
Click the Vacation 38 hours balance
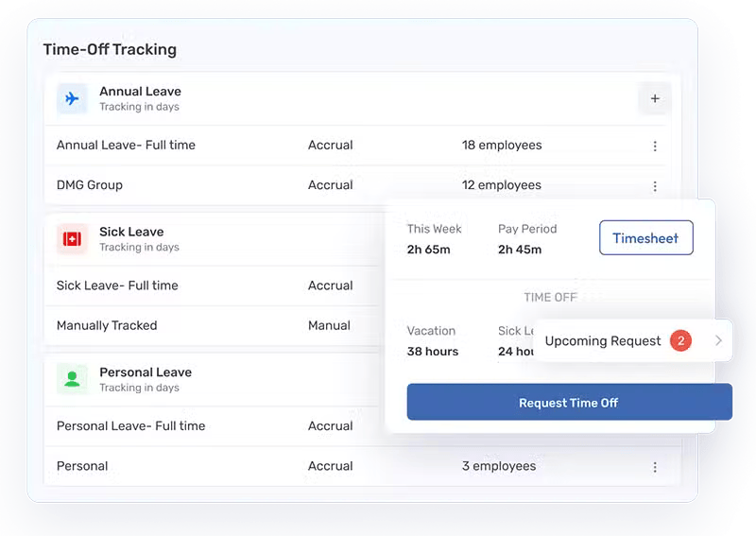[x=433, y=341]
